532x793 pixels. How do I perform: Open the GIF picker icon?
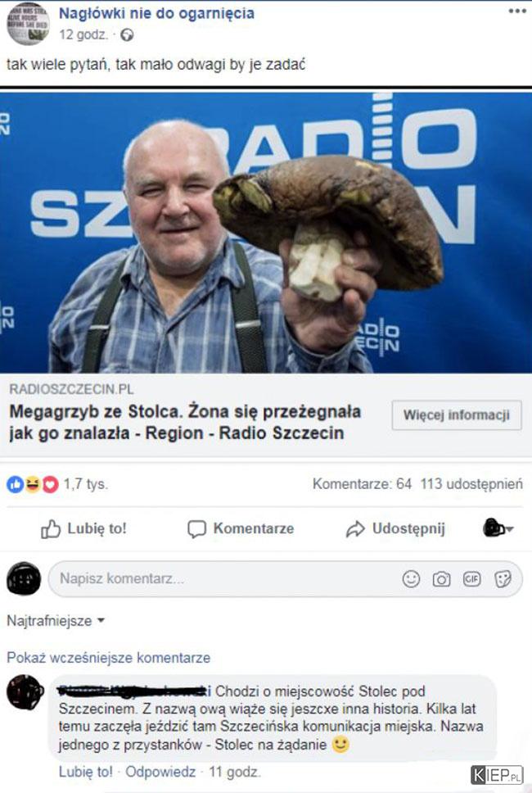click(472, 578)
